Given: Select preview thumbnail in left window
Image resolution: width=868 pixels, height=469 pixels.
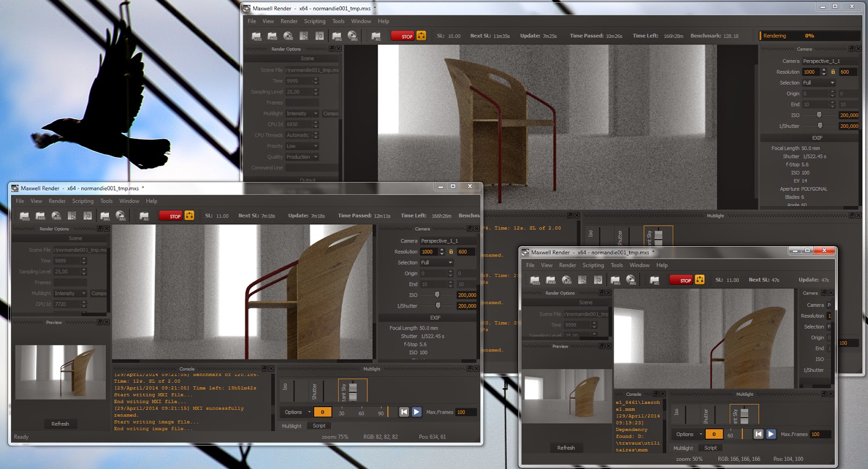Looking at the screenshot, I should [x=60, y=372].
